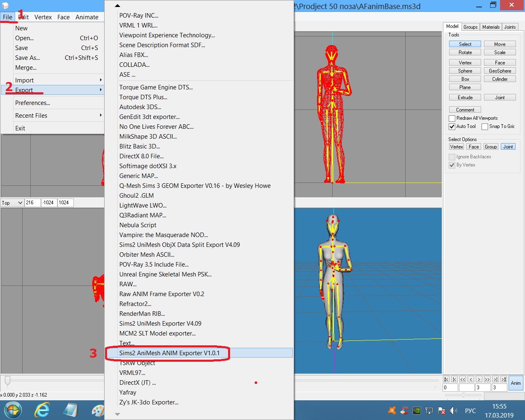The height and width of the screenshot is (420, 525).
Task: Uncheck the Auto Tool option
Action: [x=452, y=127]
